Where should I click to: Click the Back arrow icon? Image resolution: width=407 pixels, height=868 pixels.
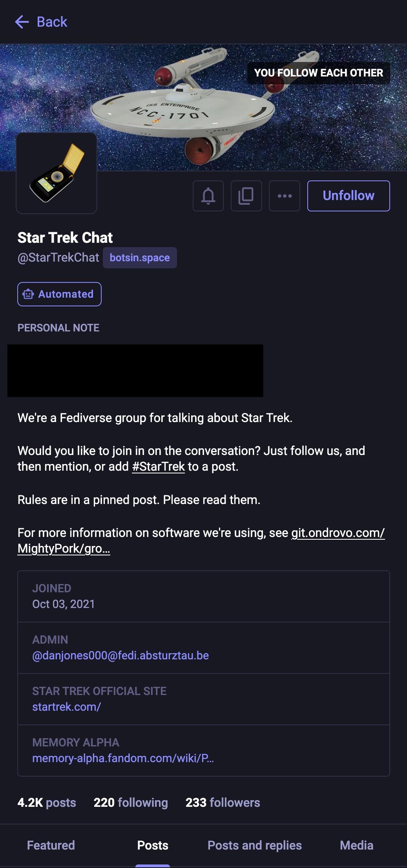pos(22,22)
